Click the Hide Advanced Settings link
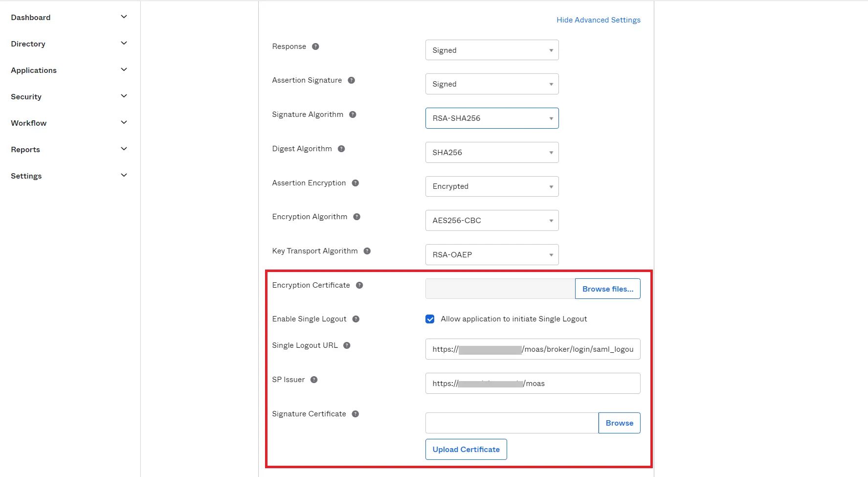The height and width of the screenshot is (477, 868). (x=598, y=20)
